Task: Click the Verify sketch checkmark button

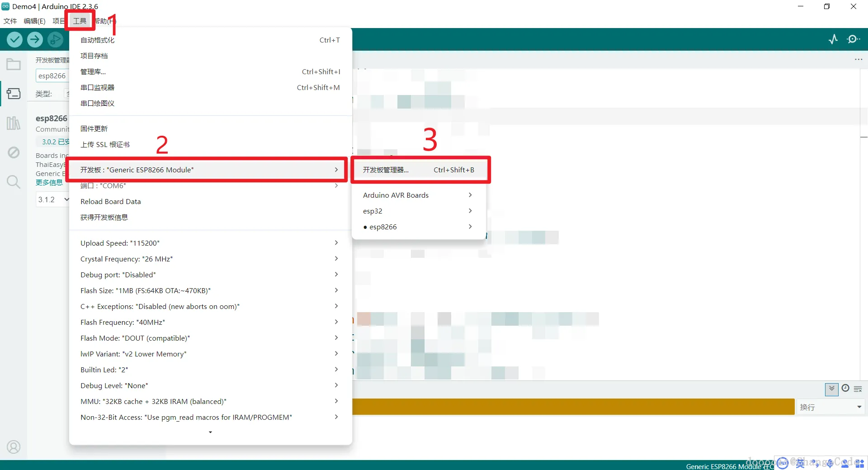Action: (x=15, y=40)
